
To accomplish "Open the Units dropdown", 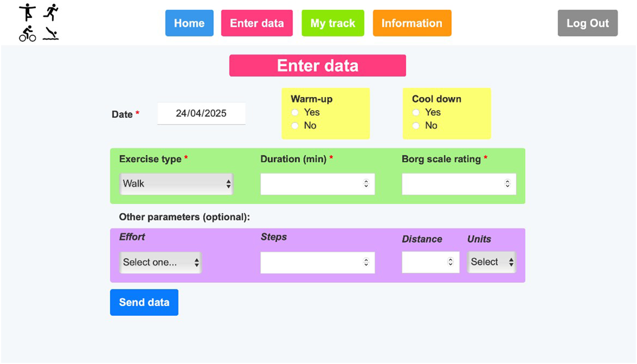I will click(491, 262).
